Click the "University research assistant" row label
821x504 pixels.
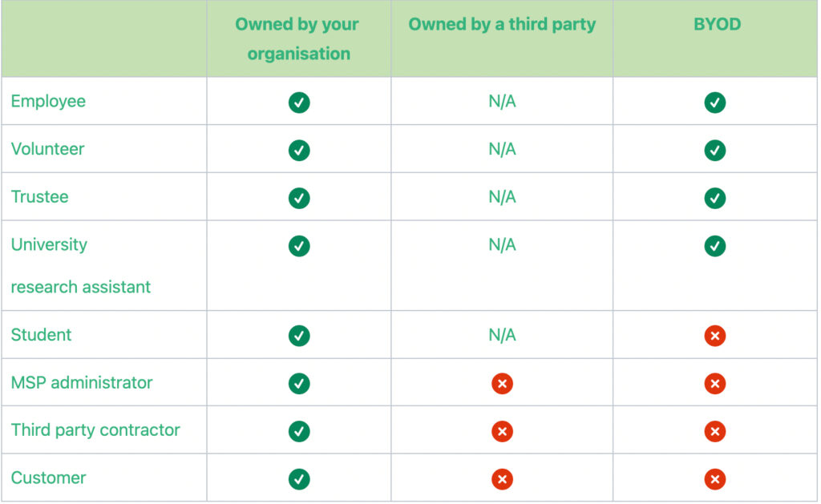click(80, 265)
